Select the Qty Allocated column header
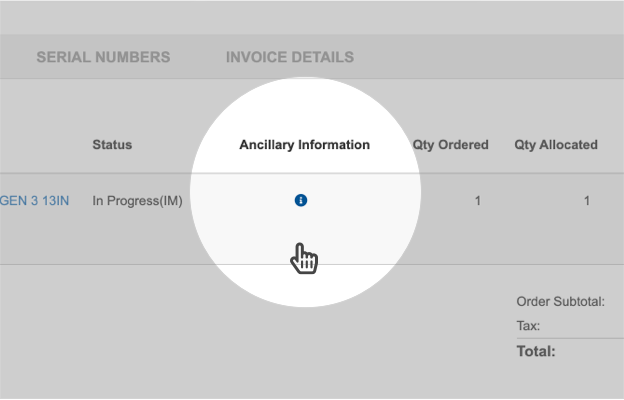The image size is (624, 400). (556, 145)
